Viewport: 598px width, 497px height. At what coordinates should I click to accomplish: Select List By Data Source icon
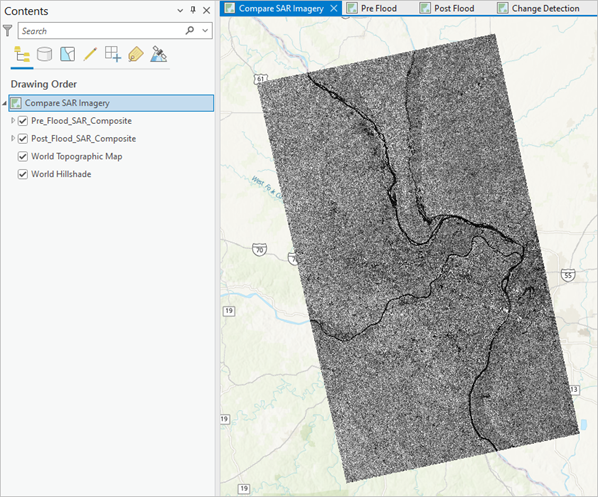point(44,54)
